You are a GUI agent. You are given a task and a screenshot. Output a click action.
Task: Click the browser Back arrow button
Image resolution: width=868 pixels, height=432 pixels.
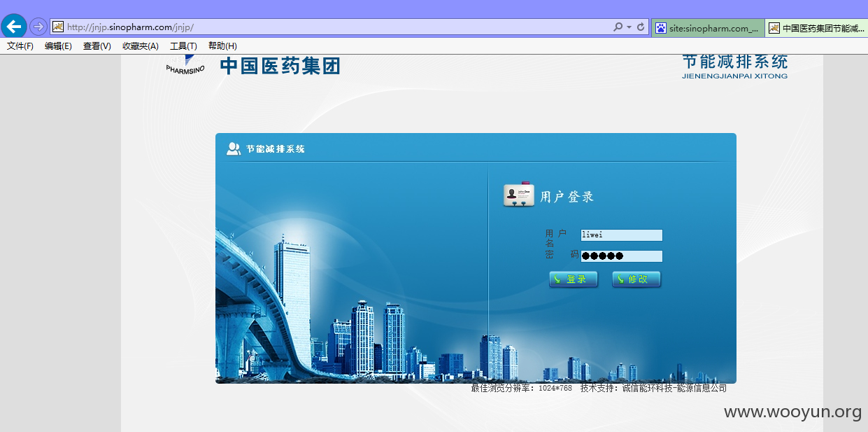14,27
